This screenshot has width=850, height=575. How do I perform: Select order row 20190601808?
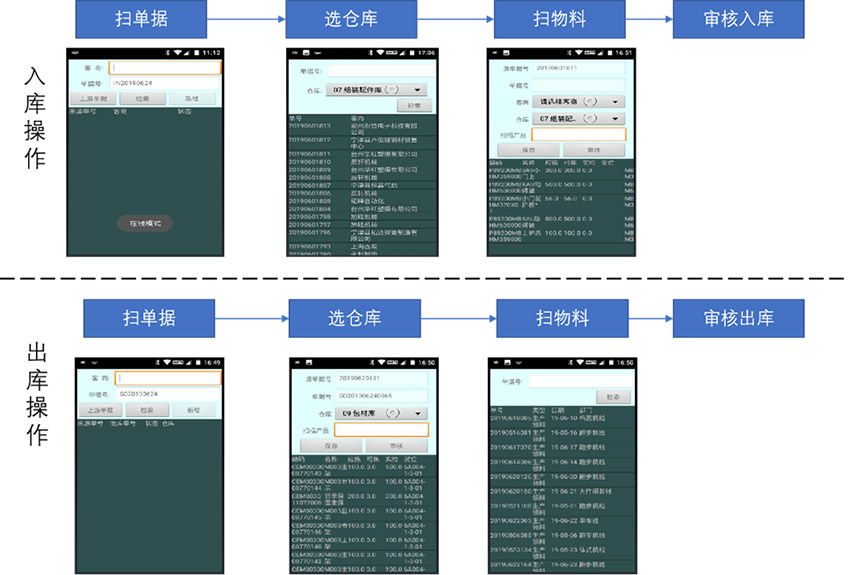click(362, 177)
